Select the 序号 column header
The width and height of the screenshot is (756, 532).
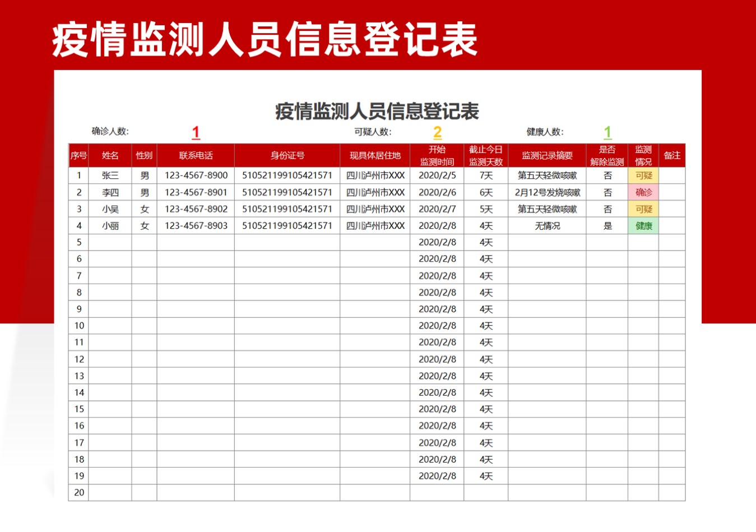(78, 155)
